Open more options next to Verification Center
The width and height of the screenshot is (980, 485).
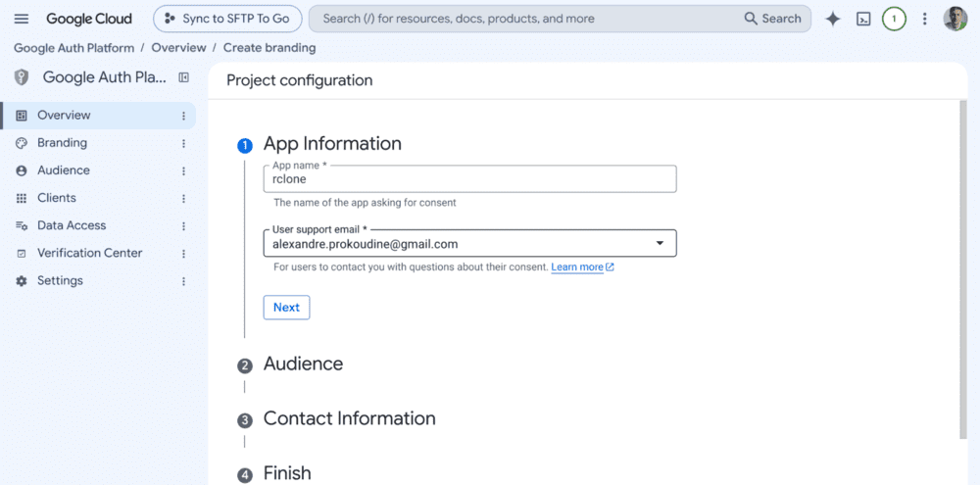pos(184,253)
